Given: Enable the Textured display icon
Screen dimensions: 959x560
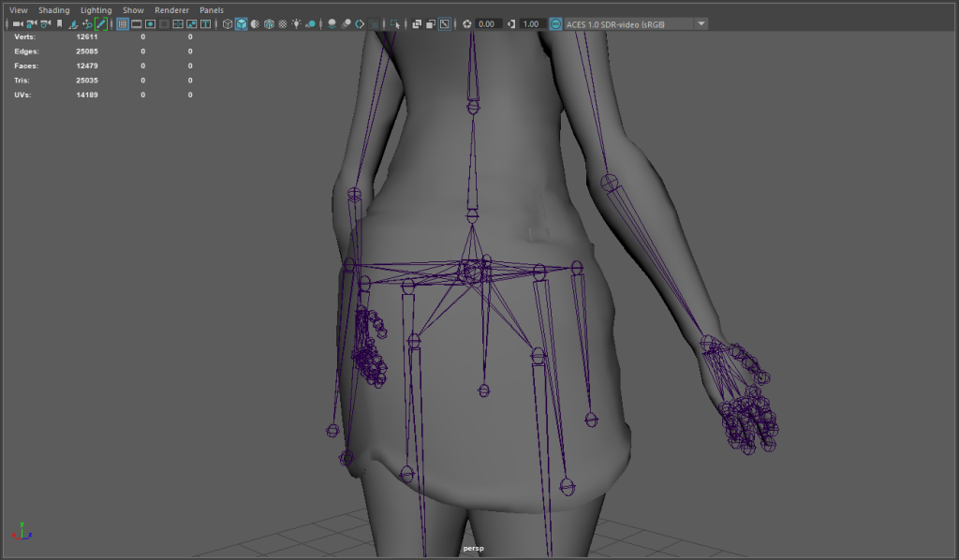Looking at the screenshot, I should coord(283,23).
